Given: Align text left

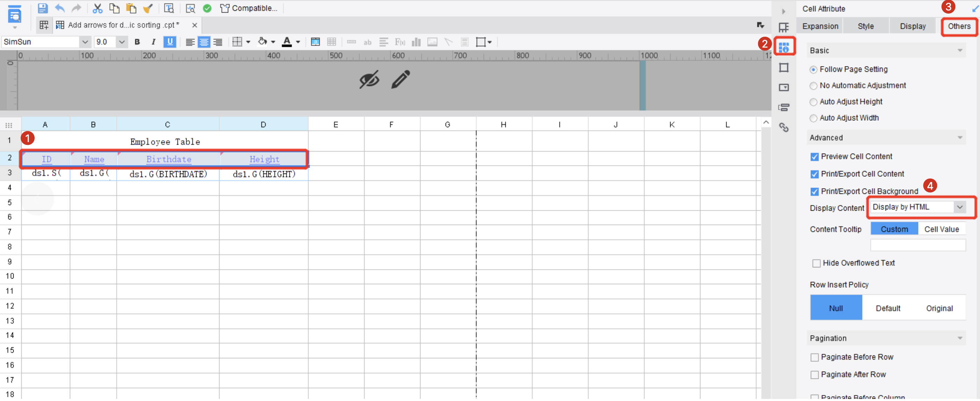Looking at the screenshot, I should (190, 42).
